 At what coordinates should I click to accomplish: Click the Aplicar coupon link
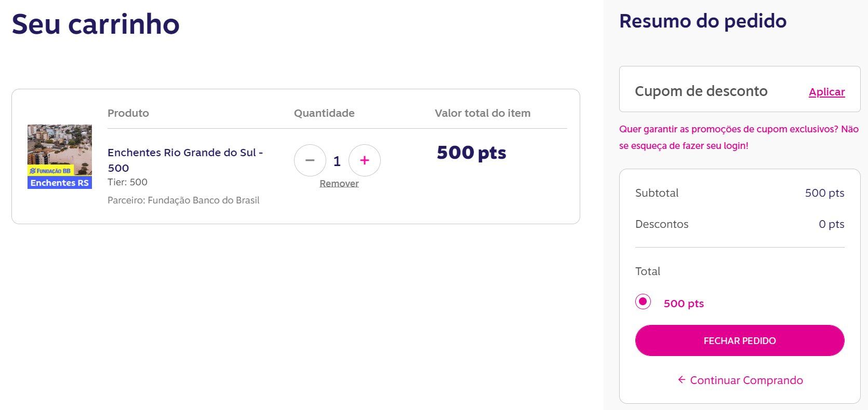[826, 92]
